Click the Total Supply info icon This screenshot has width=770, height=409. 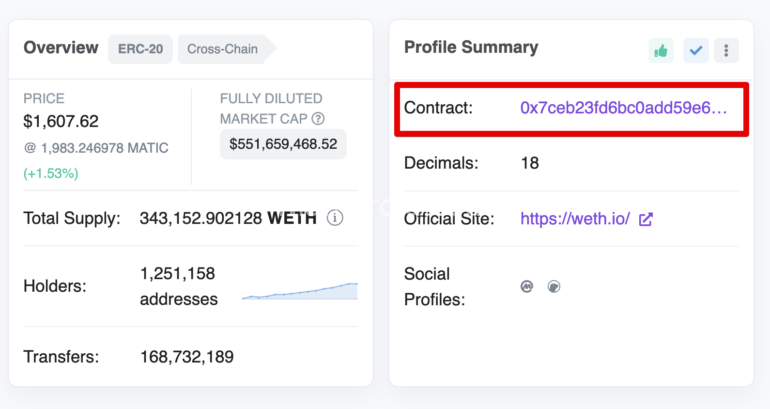335,218
